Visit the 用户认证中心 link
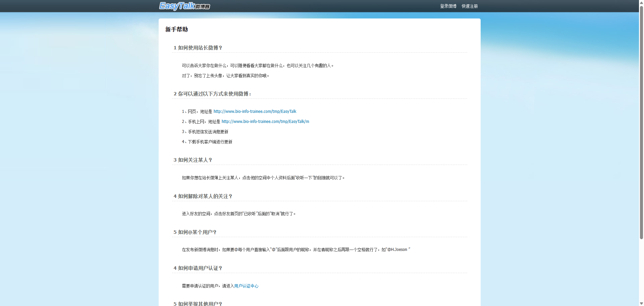Screen dimensions: 644x306 tap(246, 286)
